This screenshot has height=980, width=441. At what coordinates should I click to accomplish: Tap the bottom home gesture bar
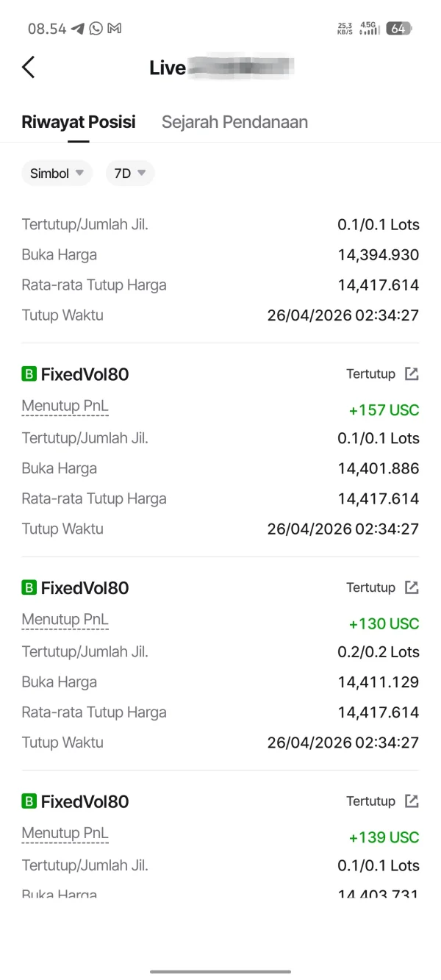[220, 972]
